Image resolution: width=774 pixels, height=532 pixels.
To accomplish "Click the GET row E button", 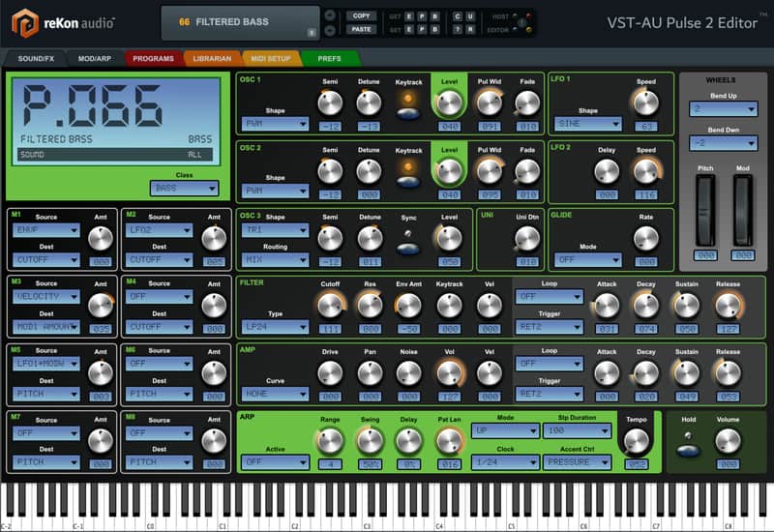I will [x=408, y=16].
